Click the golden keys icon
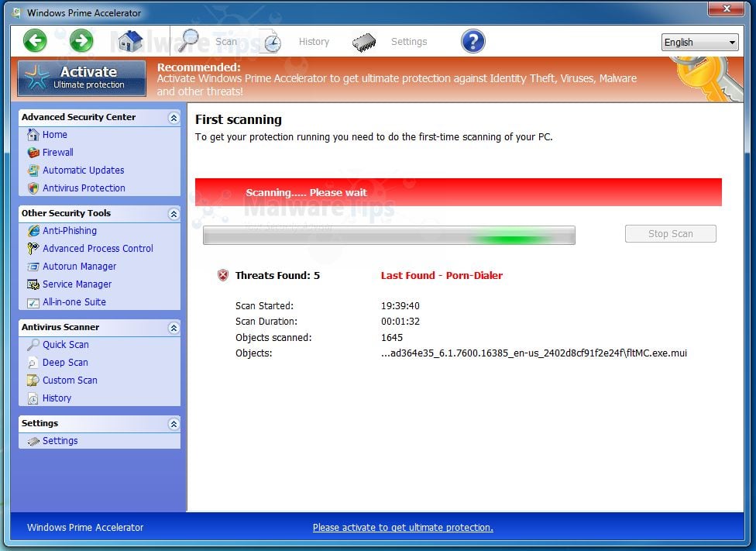 click(706, 78)
